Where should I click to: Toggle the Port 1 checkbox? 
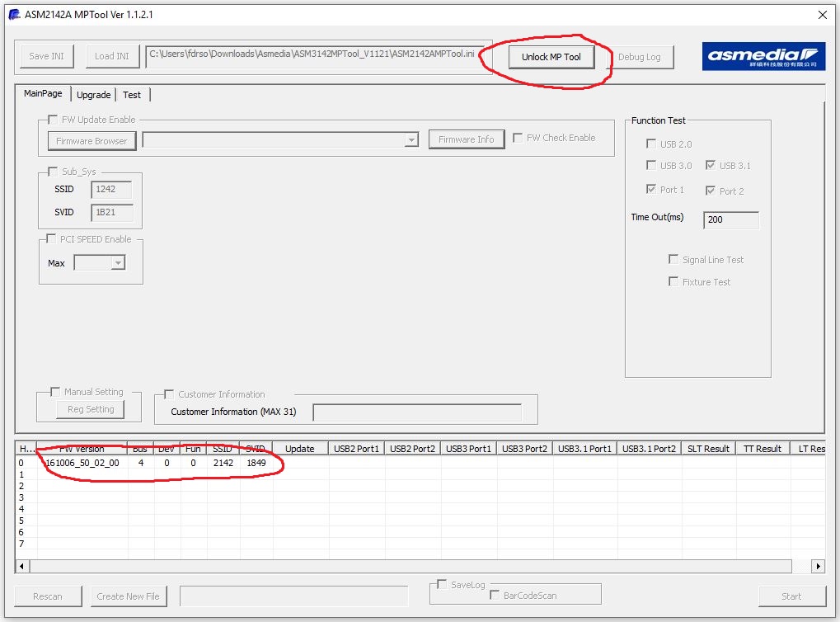(651, 189)
